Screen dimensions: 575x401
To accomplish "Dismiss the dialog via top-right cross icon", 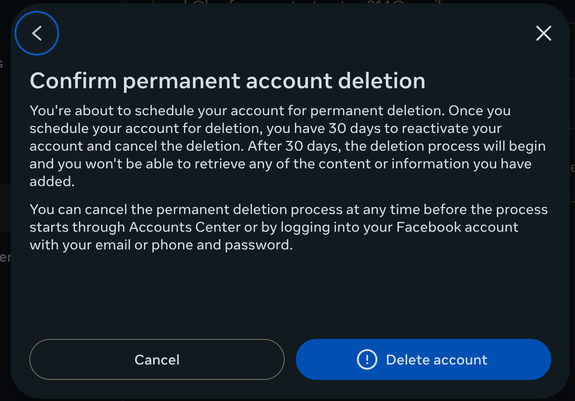I will [x=543, y=33].
